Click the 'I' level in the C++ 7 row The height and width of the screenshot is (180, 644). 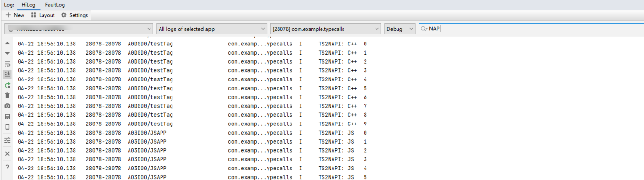[301, 106]
